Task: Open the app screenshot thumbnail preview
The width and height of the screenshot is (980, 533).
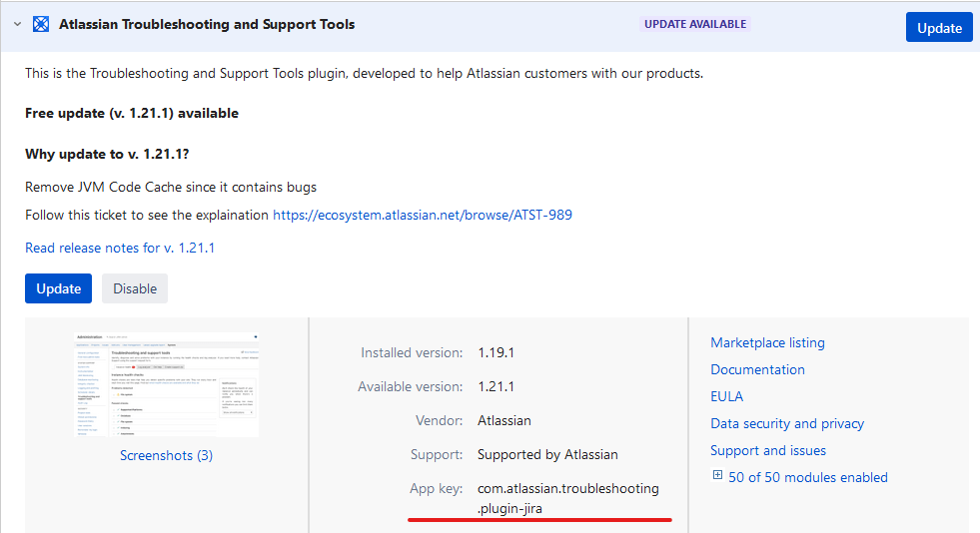Action: pos(166,384)
